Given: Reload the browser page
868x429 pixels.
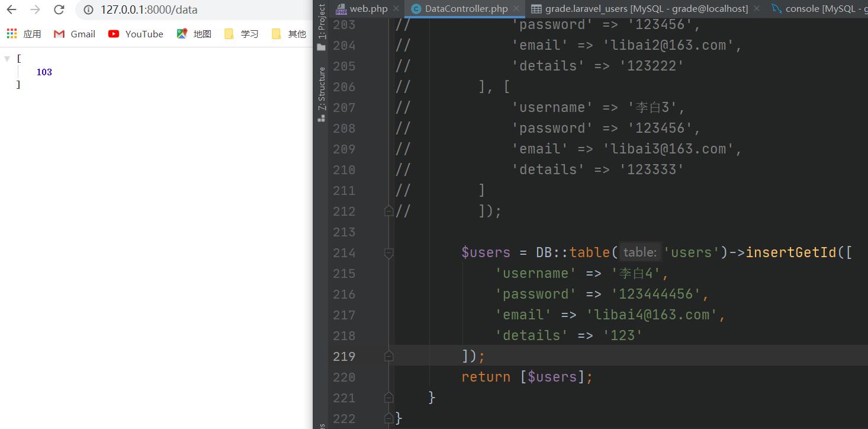Looking at the screenshot, I should click(x=59, y=9).
